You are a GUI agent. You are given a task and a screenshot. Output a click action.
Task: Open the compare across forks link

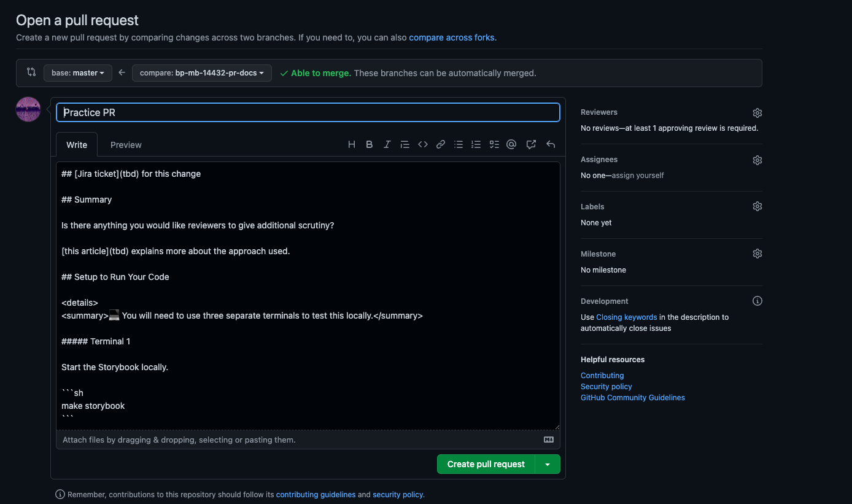tap(452, 37)
